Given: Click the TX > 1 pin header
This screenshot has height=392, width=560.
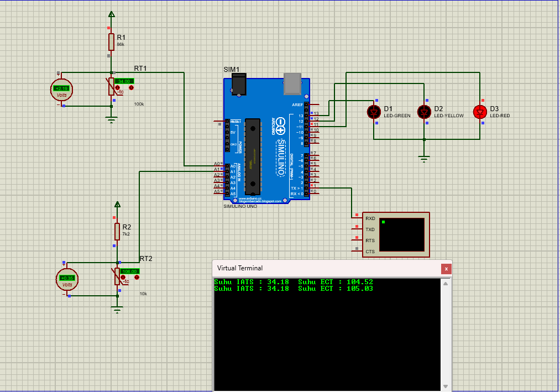Looking at the screenshot, I should pos(306,189).
